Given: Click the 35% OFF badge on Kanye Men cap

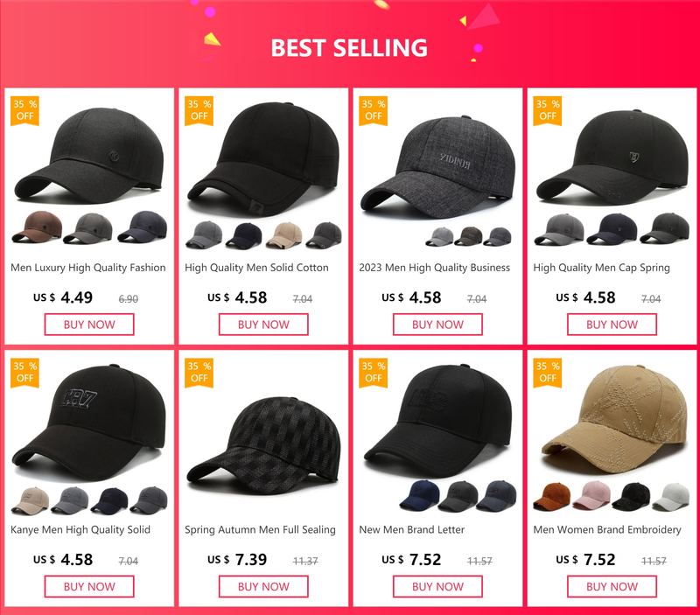Looking at the screenshot, I should [x=25, y=373].
